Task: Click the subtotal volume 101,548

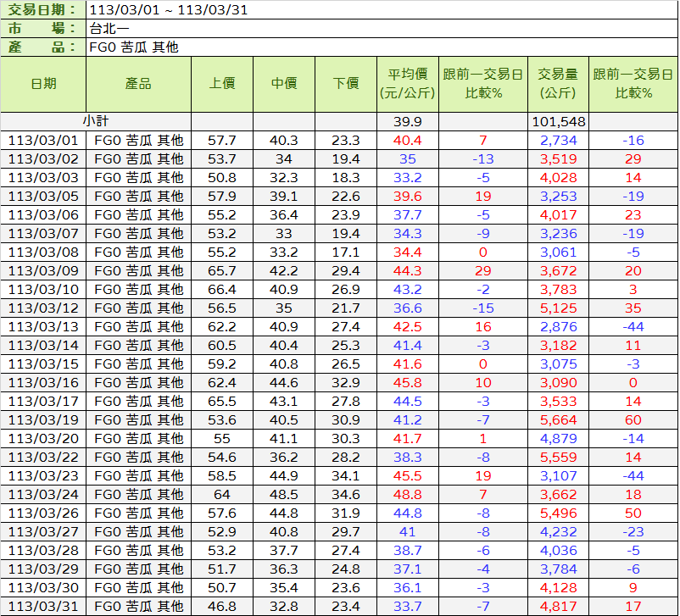Action: pos(559,122)
